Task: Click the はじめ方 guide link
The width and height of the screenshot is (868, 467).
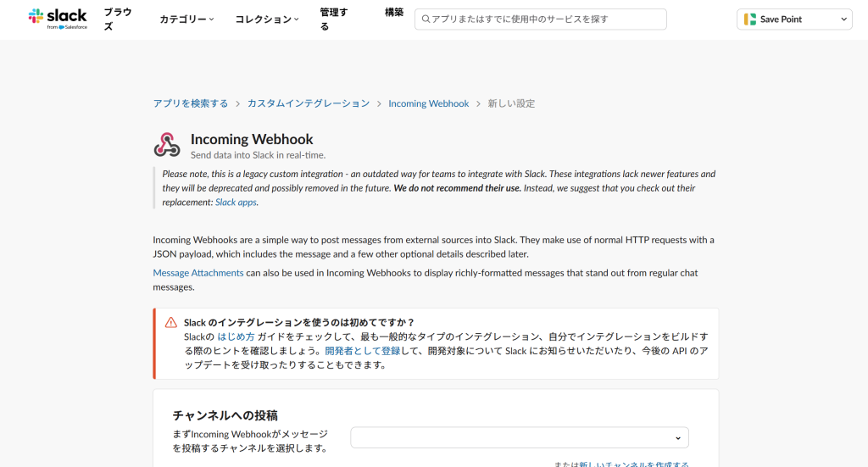Action: [236, 336]
